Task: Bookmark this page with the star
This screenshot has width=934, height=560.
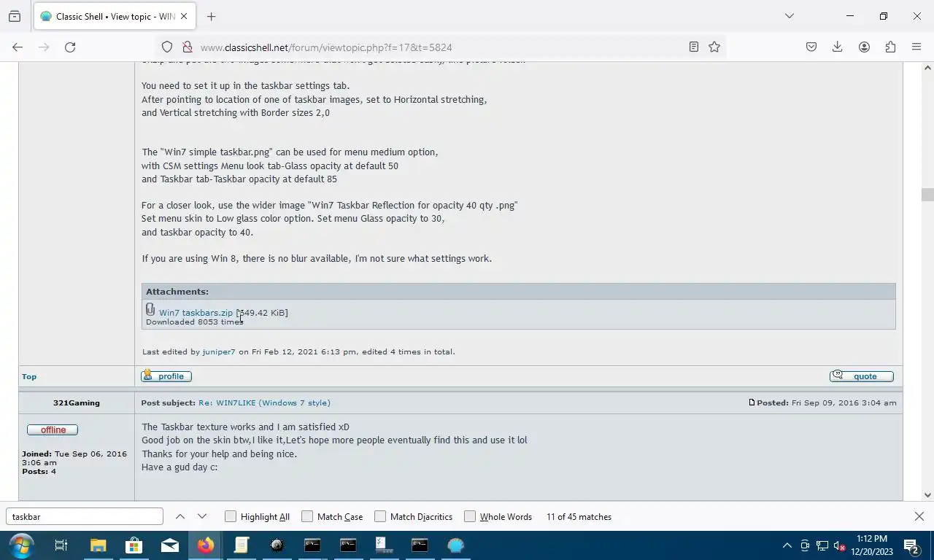Action: (x=714, y=47)
